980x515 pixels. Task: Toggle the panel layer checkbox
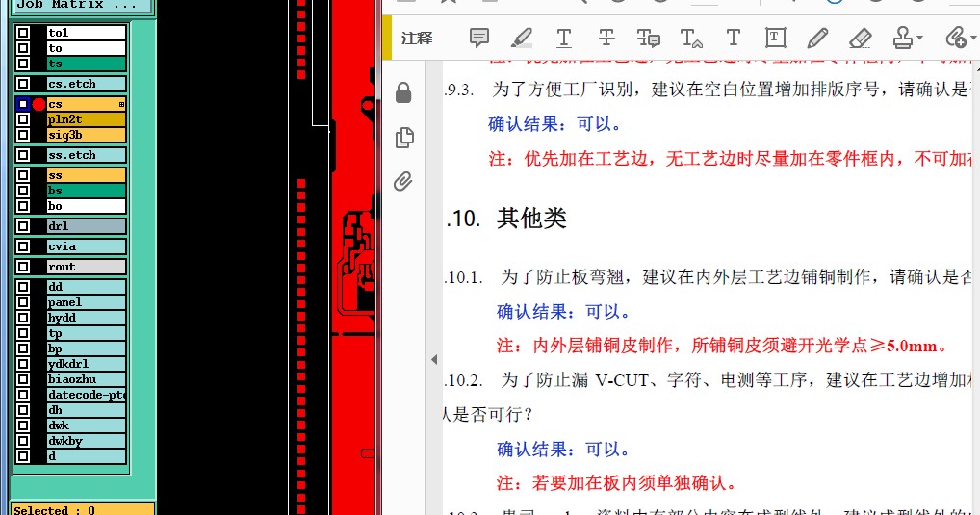tap(23, 302)
